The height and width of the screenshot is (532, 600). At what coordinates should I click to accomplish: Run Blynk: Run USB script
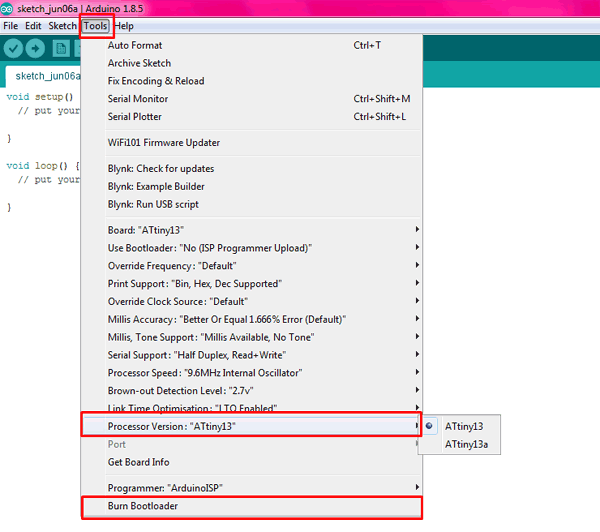click(x=252, y=204)
